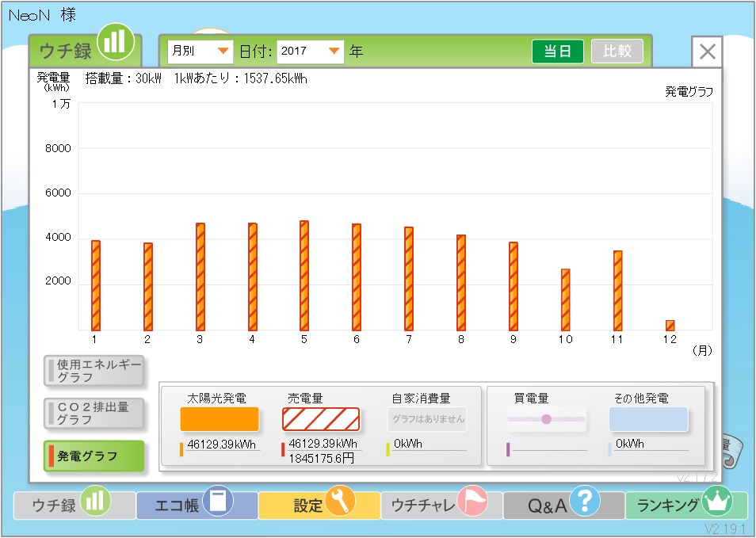Click the pink flag icon beside ウチチャレ
756x538 pixels.
472,501
